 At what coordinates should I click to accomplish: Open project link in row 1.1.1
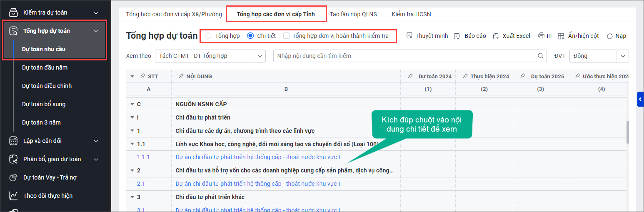tap(257, 157)
